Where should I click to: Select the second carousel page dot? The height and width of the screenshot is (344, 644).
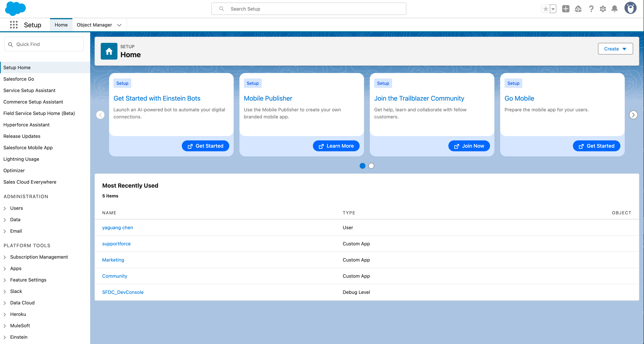tap(371, 166)
